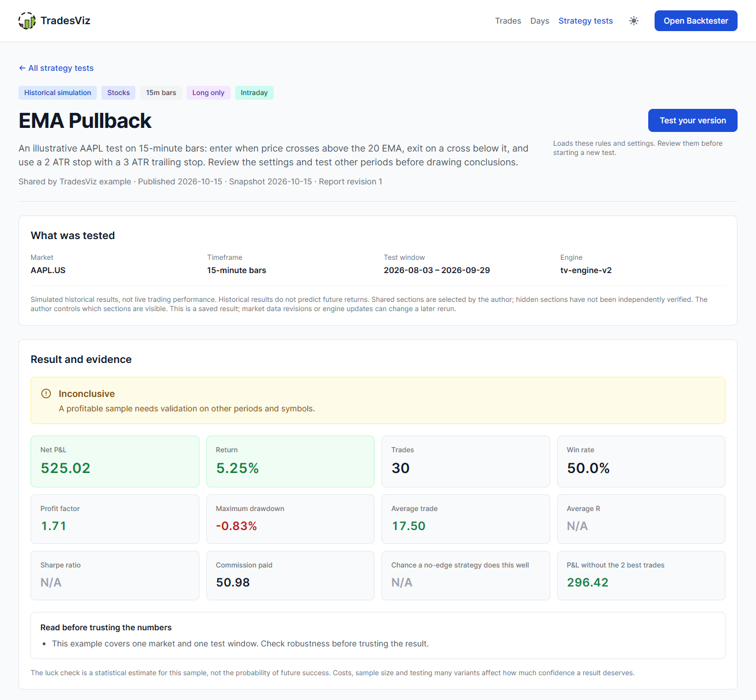The image size is (756, 700).
Task: Click the Win rate 50.0% card
Action: [641, 461]
